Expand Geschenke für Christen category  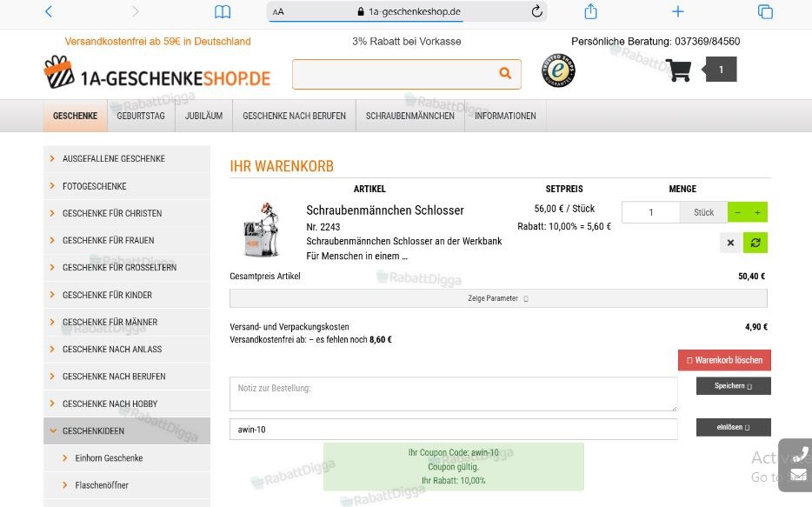tap(127, 213)
